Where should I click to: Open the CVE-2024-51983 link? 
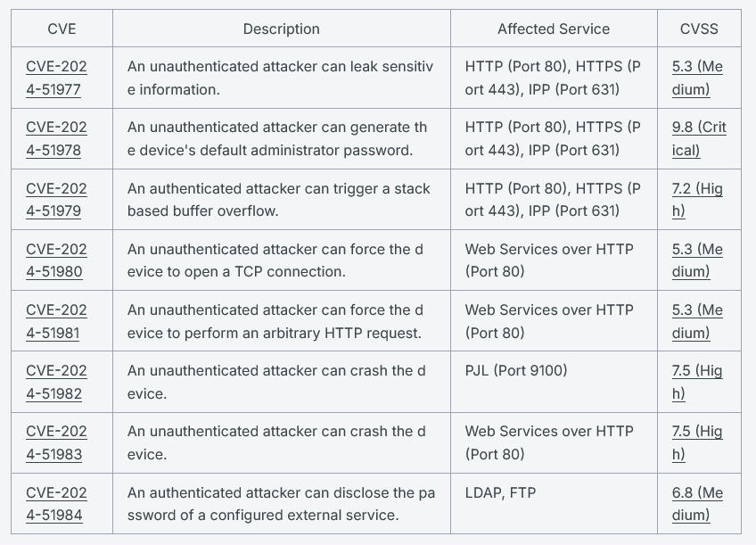[x=56, y=442]
